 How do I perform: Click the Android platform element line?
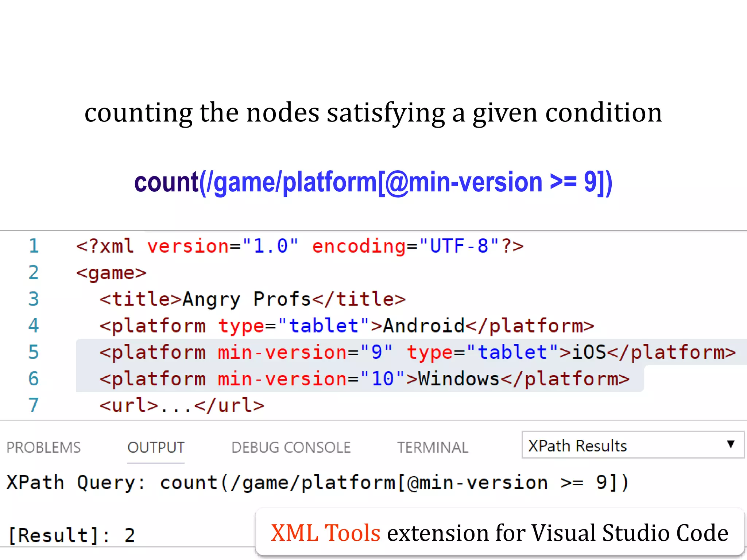[x=347, y=326]
